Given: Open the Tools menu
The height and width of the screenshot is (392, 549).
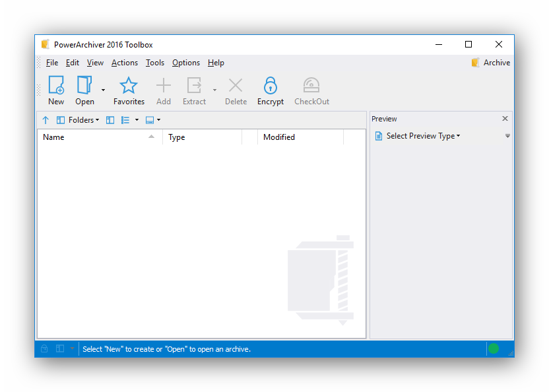Looking at the screenshot, I should pos(155,63).
